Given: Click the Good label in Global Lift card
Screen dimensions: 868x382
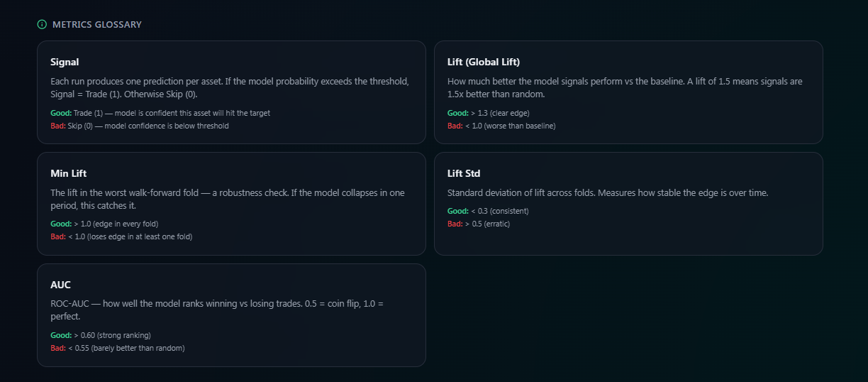Looking at the screenshot, I should (x=458, y=113).
